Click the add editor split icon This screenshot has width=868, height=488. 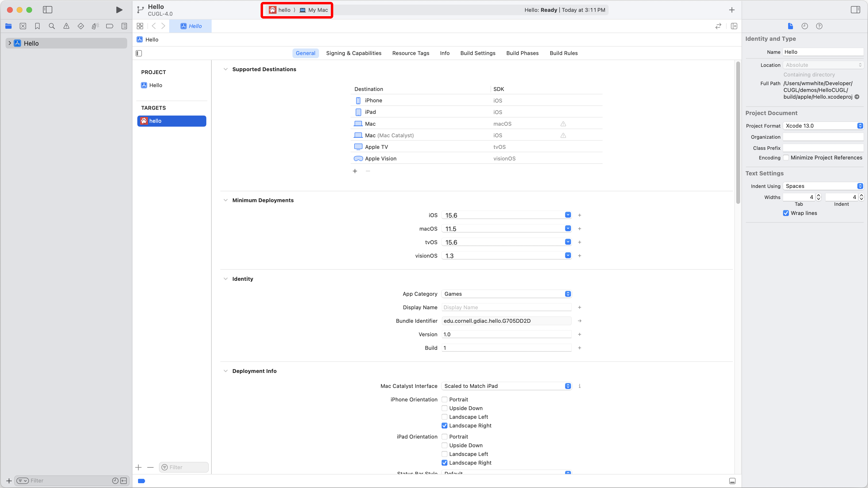(734, 26)
